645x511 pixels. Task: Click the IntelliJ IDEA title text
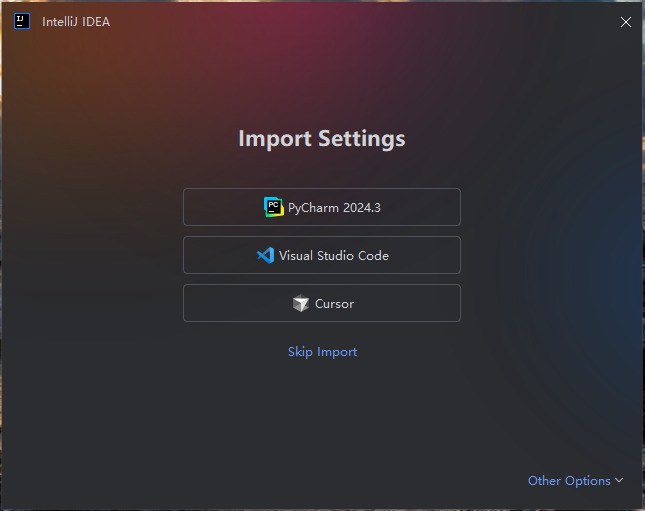77,21
